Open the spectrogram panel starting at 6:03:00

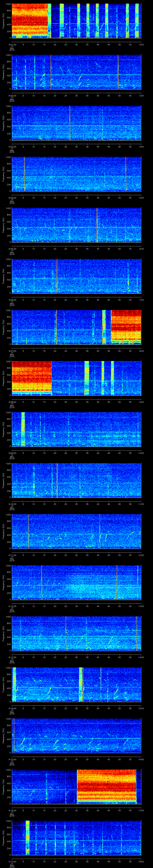coord(77,123)
